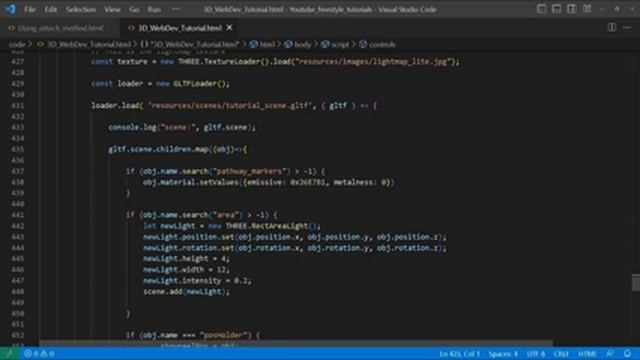This screenshot has width=640, height=360.
Task: Toggle the secondary side bar layout icon
Action: (x=571, y=9)
